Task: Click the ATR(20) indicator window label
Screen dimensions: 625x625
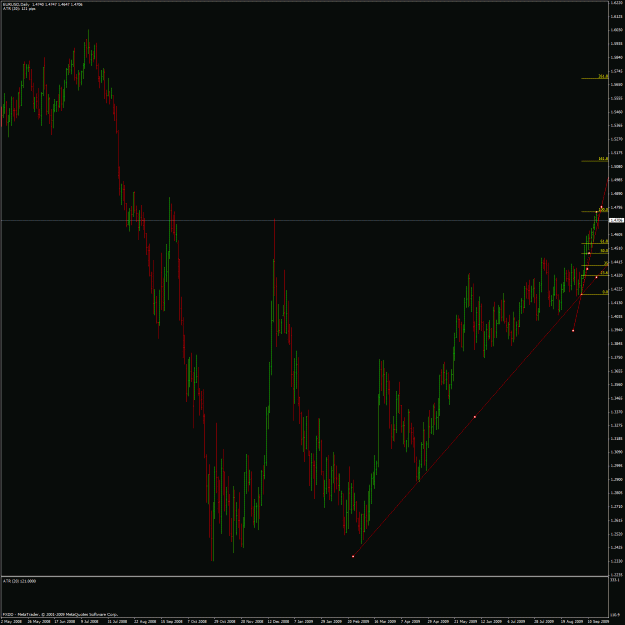Action: [x=20, y=581]
